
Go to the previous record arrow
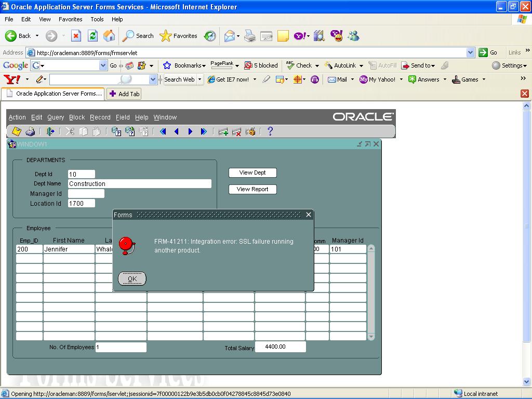pyautogui.click(x=177, y=132)
